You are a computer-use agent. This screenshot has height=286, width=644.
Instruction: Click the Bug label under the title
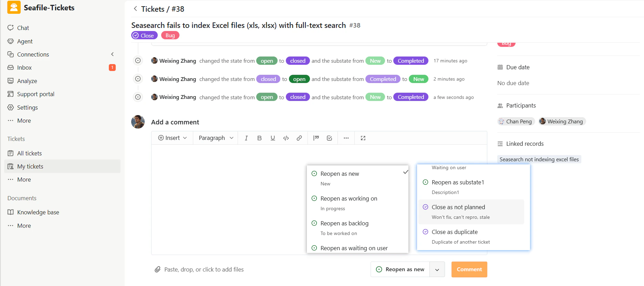(x=170, y=35)
